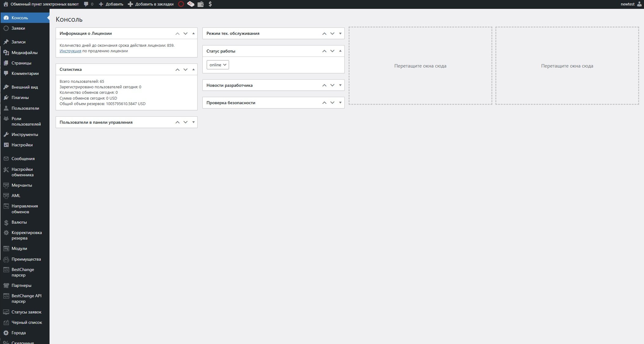The width and height of the screenshot is (644, 344).
Task: Toggle Статус работы panel closed
Action: click(x=340, y=51)
